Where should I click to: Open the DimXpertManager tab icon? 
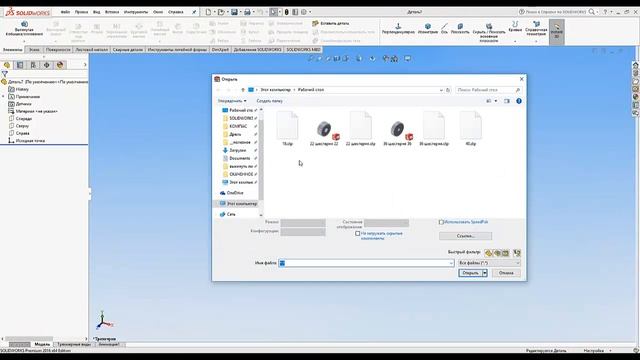coord(47,65)
